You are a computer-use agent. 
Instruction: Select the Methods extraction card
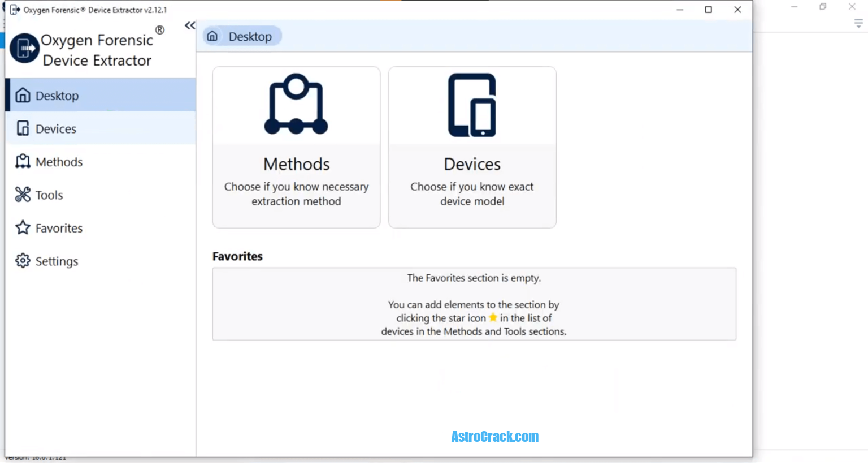pos(296,147)
